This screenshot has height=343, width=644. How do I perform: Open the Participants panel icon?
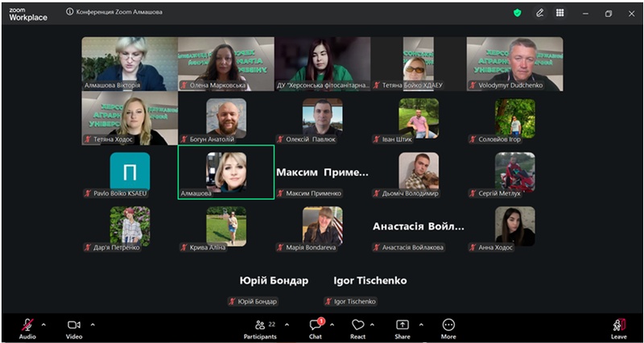[260, 325]
